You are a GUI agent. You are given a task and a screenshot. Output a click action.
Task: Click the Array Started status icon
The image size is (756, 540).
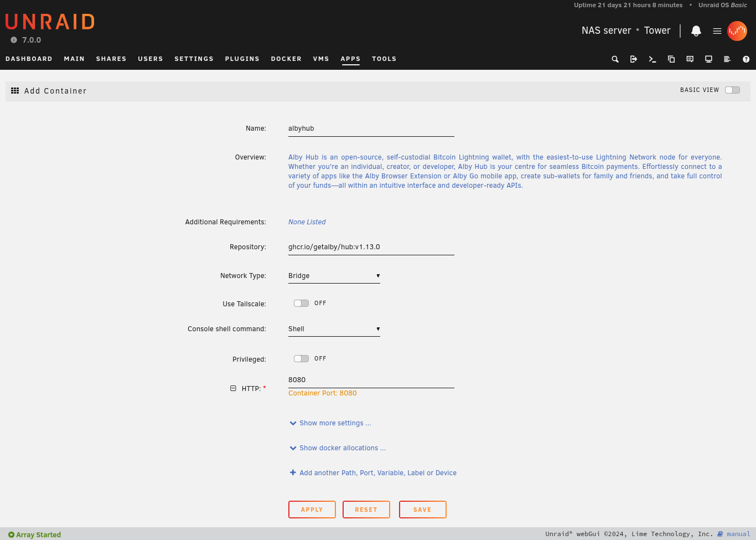tap(11, 535)
